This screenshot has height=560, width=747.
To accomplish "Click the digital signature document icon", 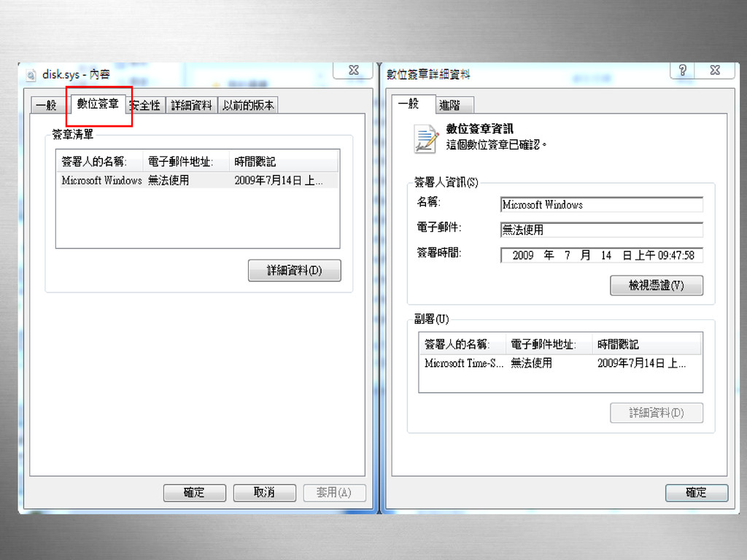I will pyautogui.click(x=425, y=139).
